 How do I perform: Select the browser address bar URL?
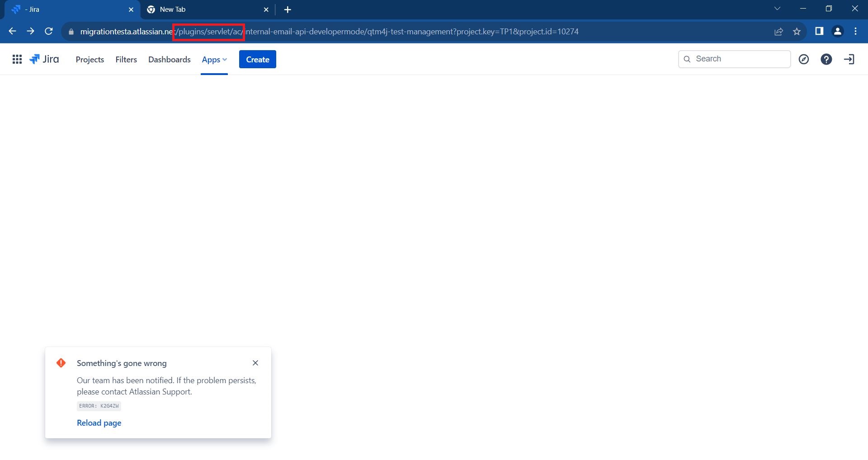tap(330, 32)
